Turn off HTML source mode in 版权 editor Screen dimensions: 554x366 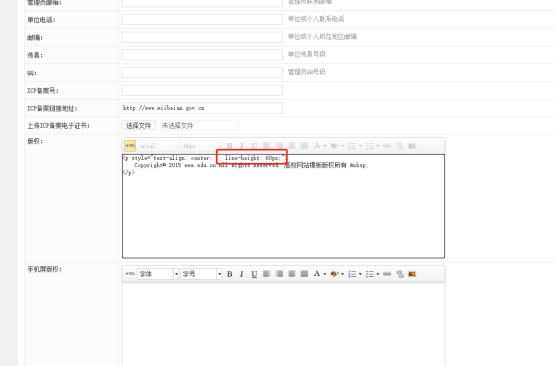[130, 146]
